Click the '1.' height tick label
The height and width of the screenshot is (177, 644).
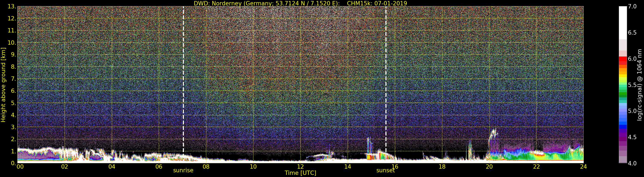(x=14, y=151)
